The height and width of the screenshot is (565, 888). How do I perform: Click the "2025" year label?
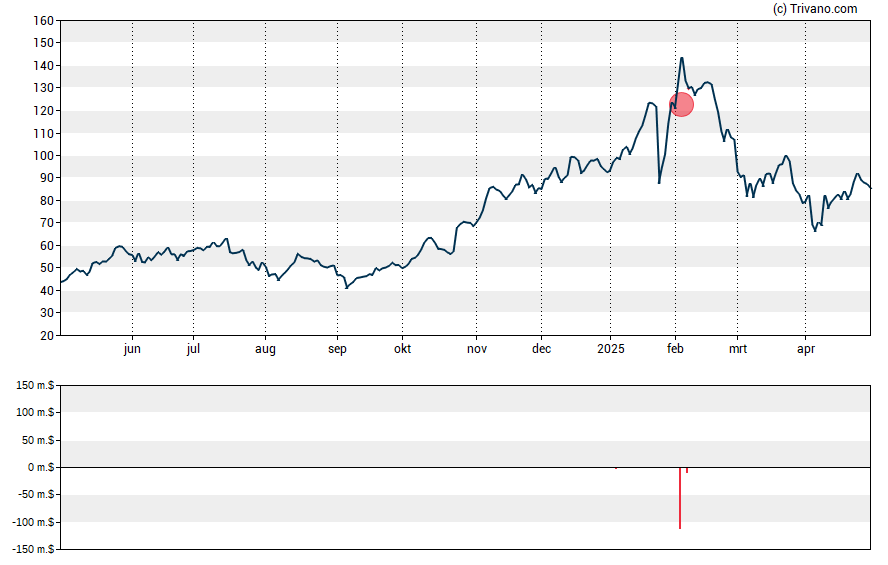[610, 349]
